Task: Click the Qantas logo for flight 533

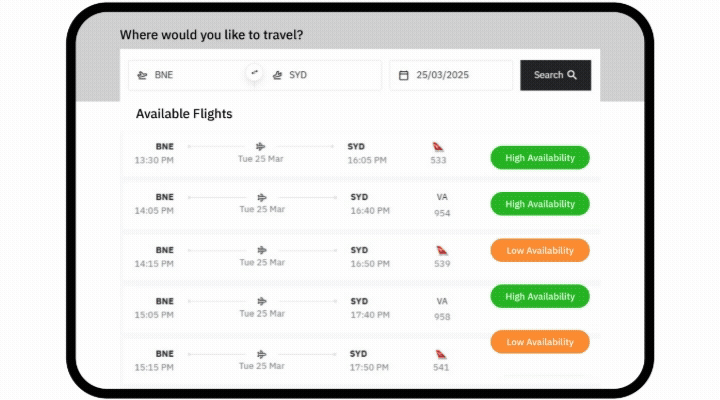Action: point(438,147)
